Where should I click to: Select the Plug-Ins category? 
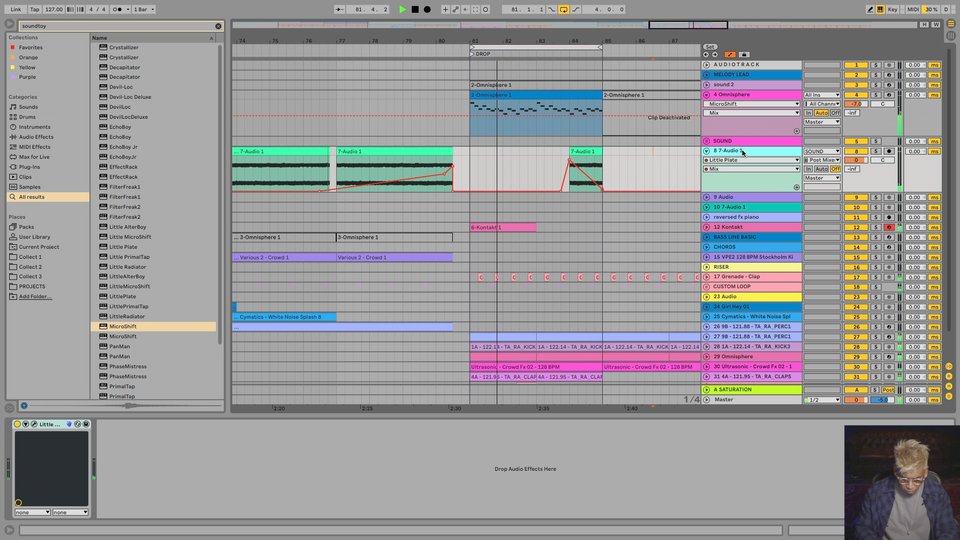pos(29,167)
